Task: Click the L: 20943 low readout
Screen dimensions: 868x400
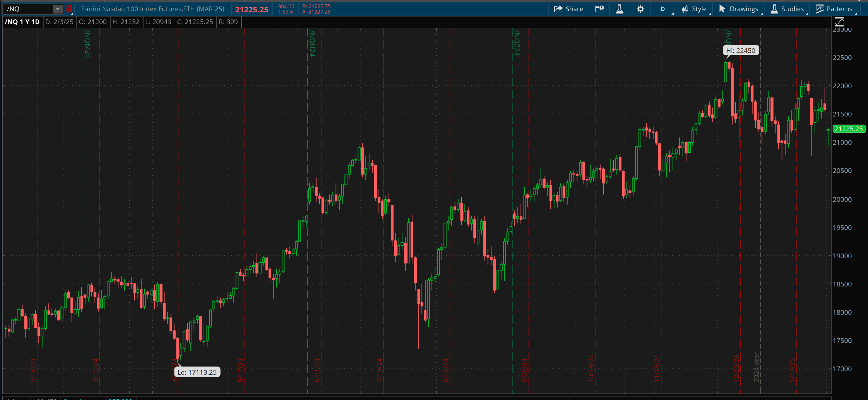Action: click(158, 22)
